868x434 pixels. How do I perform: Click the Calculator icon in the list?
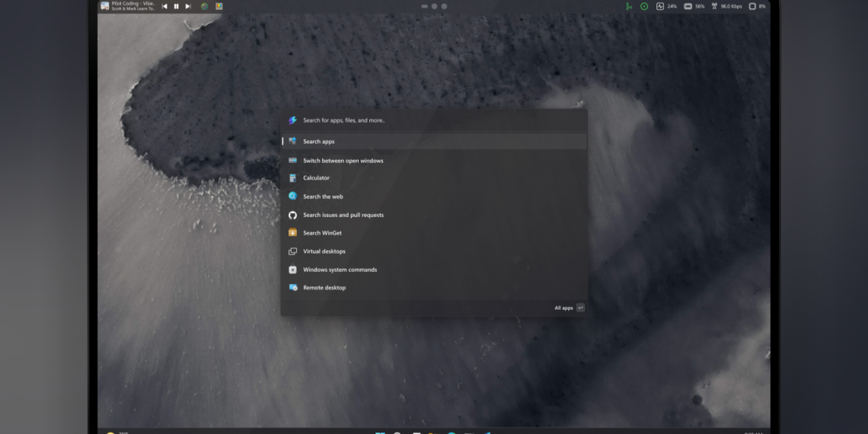click(x=293, y=177)
